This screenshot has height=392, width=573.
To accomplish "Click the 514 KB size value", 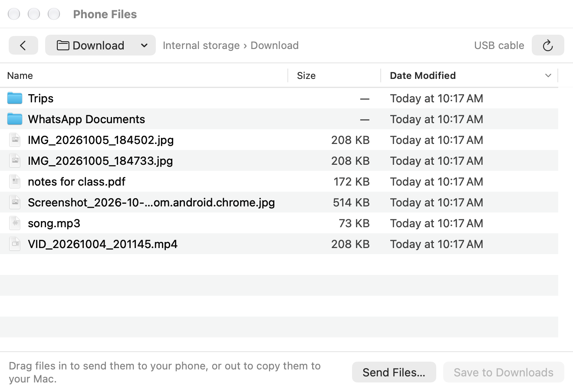I will click(x=351, y=203).
